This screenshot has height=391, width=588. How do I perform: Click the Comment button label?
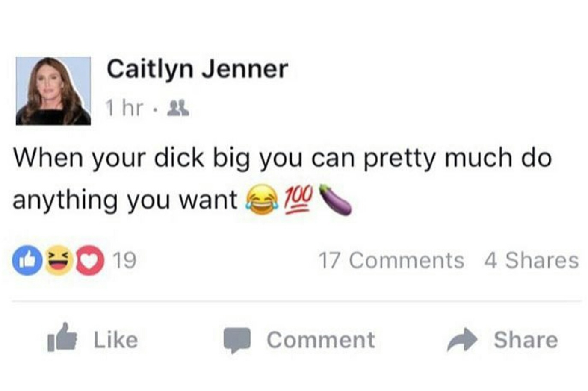coord(321,340)
